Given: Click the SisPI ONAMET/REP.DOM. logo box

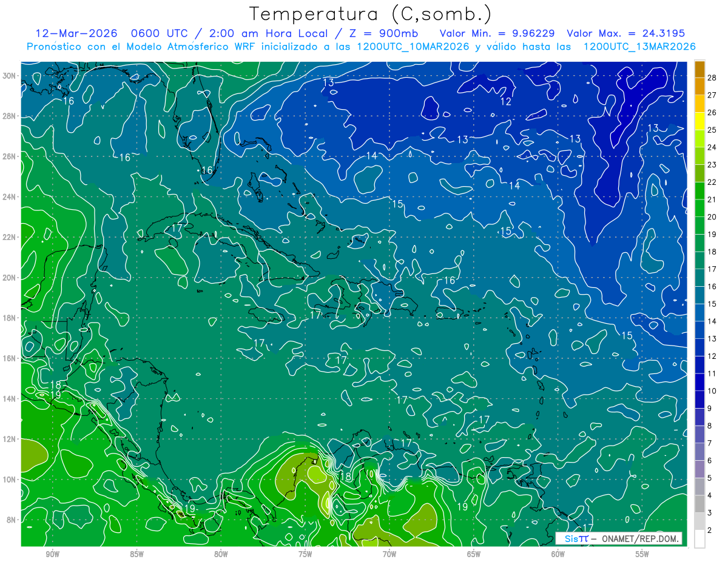Looking at the screenshot, I should pyautogui.click(x=619, y=539).
